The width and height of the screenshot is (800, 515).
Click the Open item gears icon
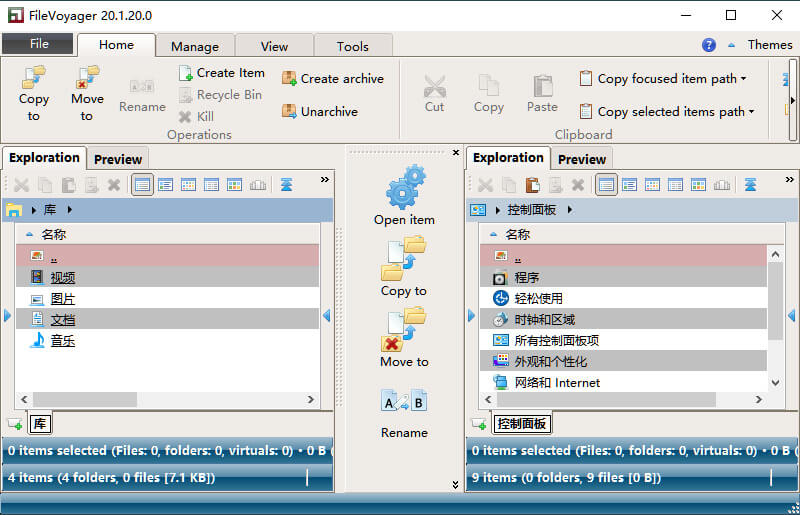click(x=405, y=187)
